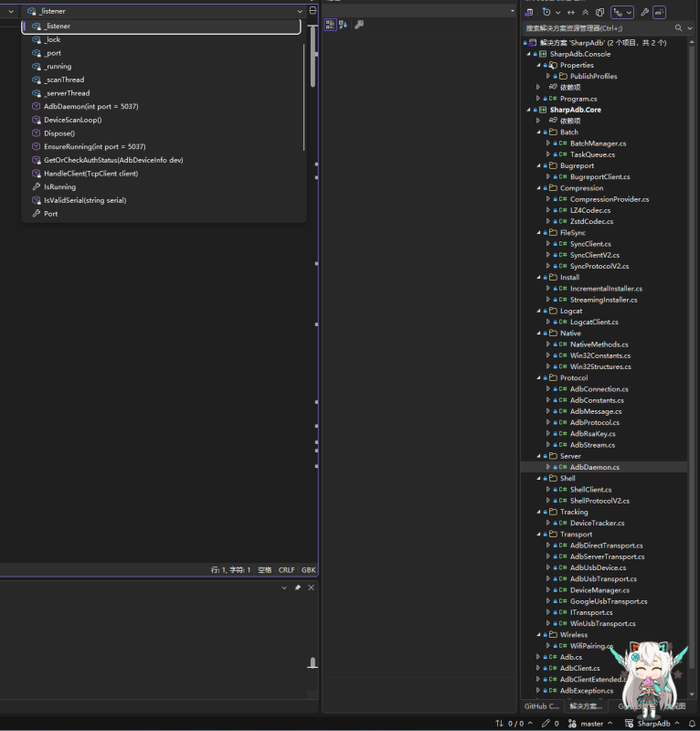Toggle the preview selected items button
The width and height of the screenshot is (700, 731).
[x=660, y=13]
